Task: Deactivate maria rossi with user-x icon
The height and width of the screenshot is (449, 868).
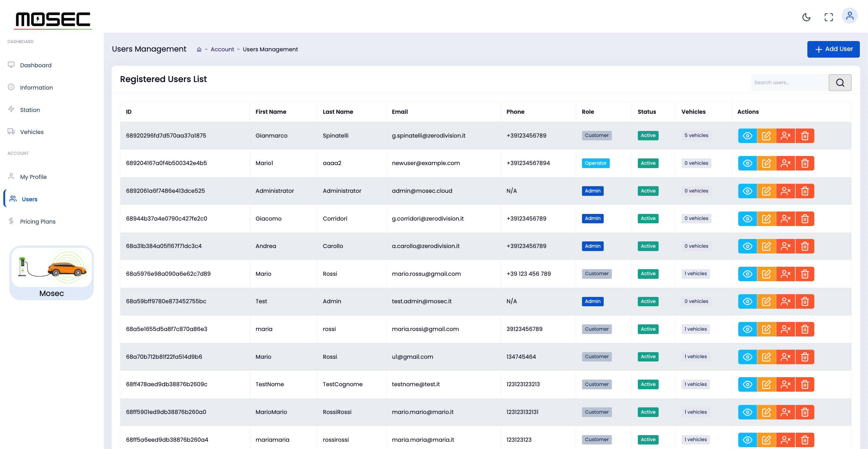Action: click(x=785, y=329)
